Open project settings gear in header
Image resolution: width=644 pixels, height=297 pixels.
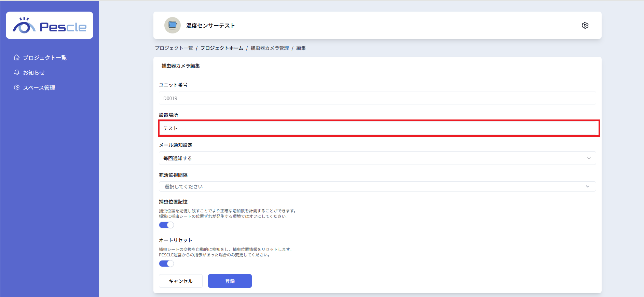coord(585,25)
